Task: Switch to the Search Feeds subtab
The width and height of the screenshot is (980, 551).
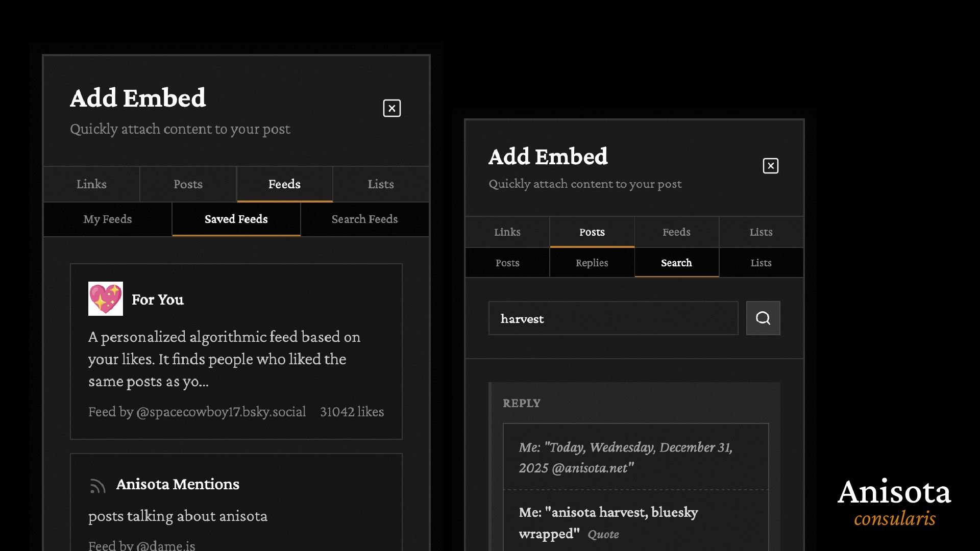Action: [x=364, y=219]
